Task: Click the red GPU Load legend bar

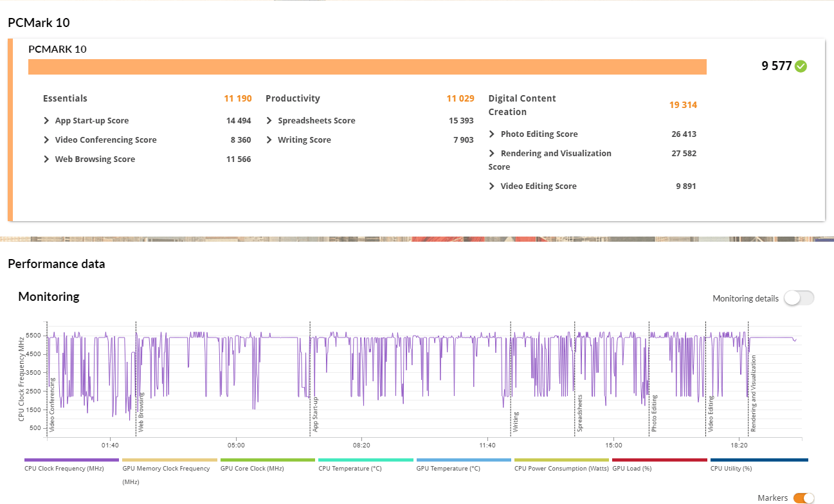Action: click(660, 460)
